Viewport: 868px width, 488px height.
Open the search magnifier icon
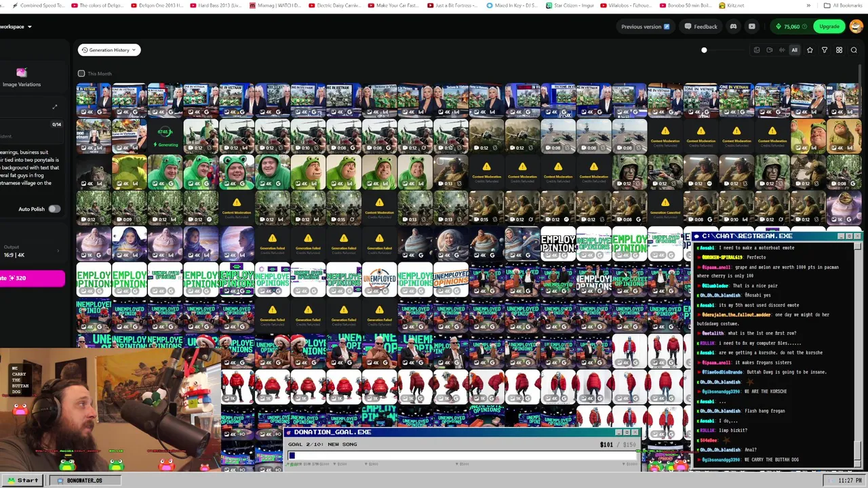point(854,50)
